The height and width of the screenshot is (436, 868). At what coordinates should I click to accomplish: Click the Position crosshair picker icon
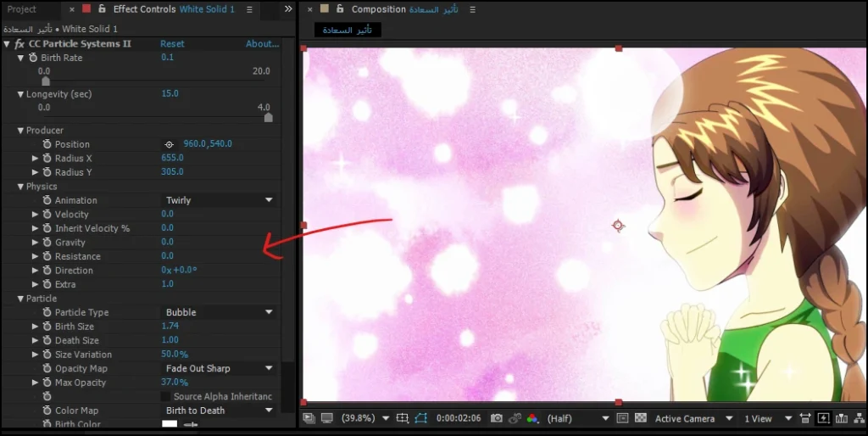(170, 144)
